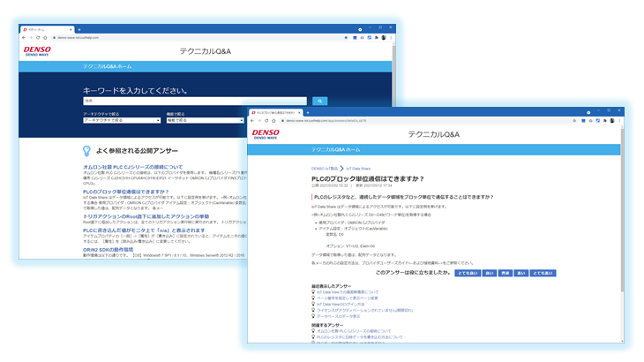The image size is (644, 362).
Task: Open the データベースのデータ表示 link
Action: point(338,317)
